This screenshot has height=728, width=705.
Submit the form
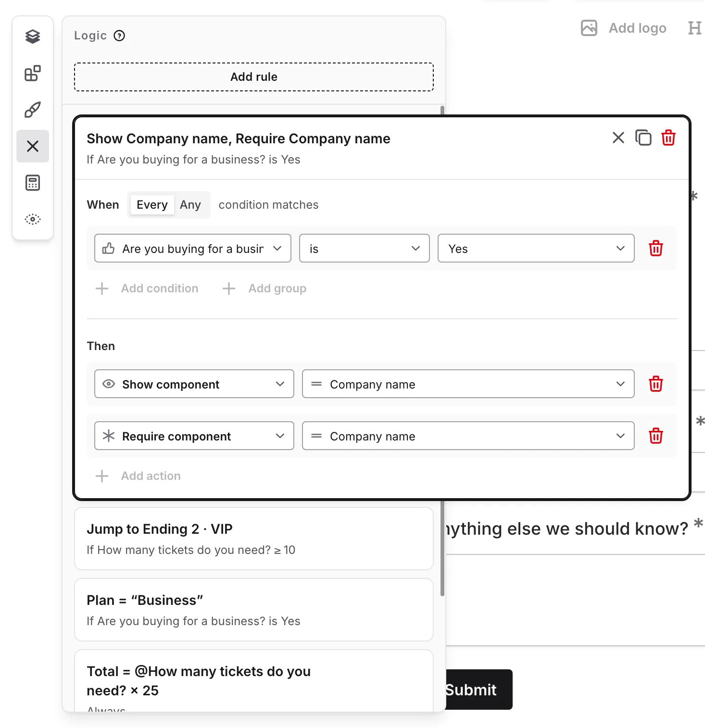coord(478,690)
